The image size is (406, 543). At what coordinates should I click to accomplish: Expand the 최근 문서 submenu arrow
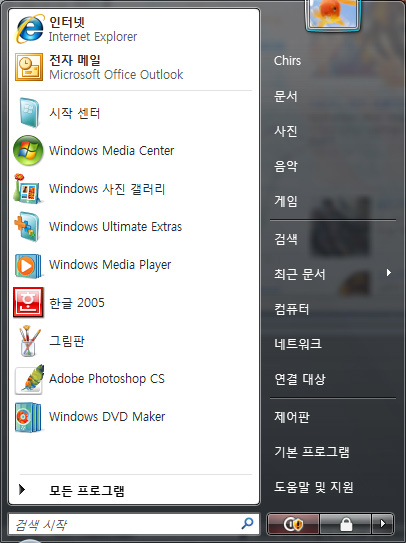click(389, 273)
